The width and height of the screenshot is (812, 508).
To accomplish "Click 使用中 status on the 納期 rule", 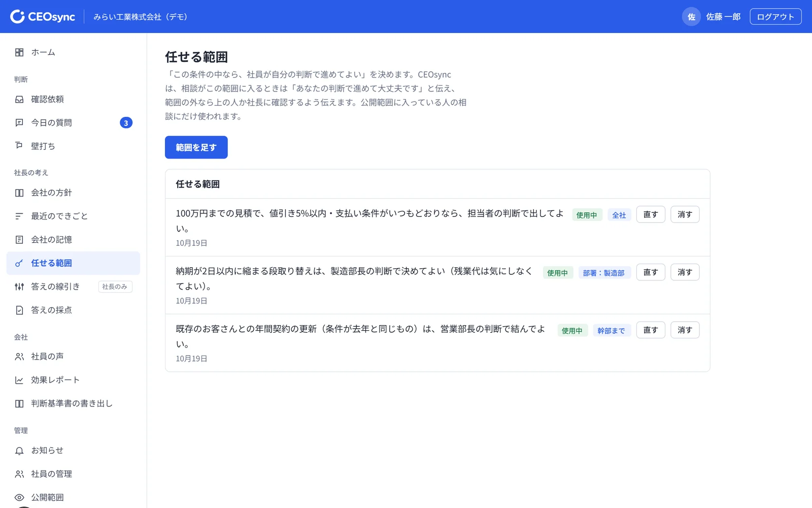I will click(557, 273).
